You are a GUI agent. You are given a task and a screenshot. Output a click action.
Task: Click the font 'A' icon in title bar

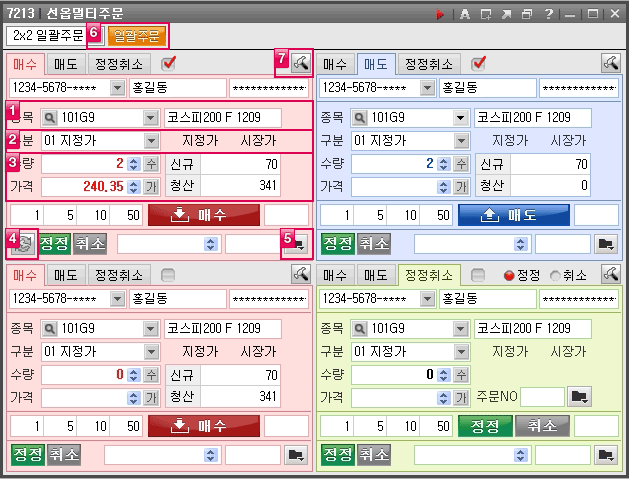click(x=465, y=14)
